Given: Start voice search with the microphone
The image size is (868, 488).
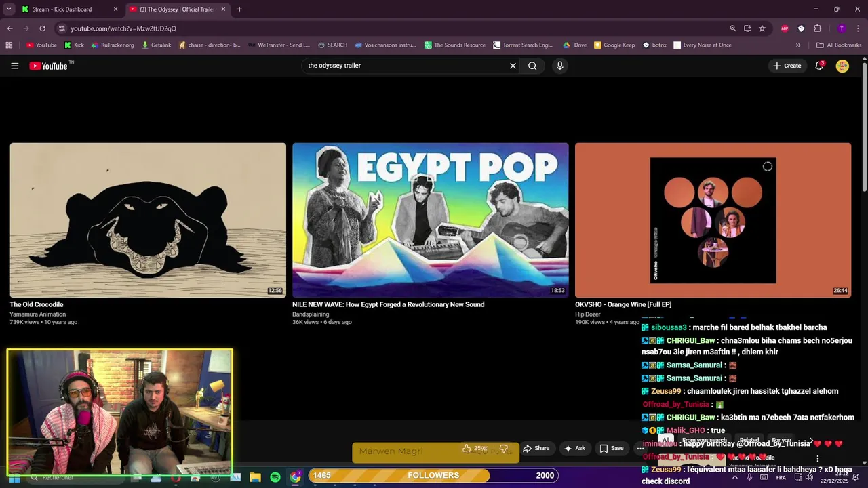Looking at the screenshot, I should 559,66.
